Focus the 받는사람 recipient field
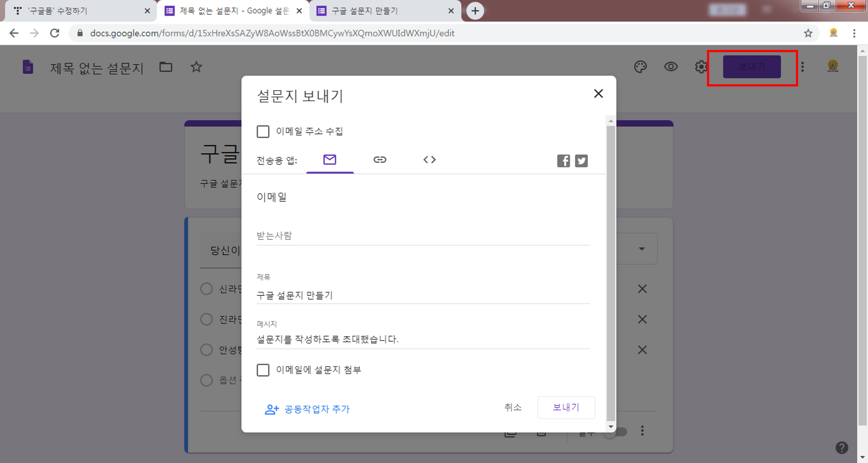The width and height of the screenshot is (868, 463). (423, 236)
